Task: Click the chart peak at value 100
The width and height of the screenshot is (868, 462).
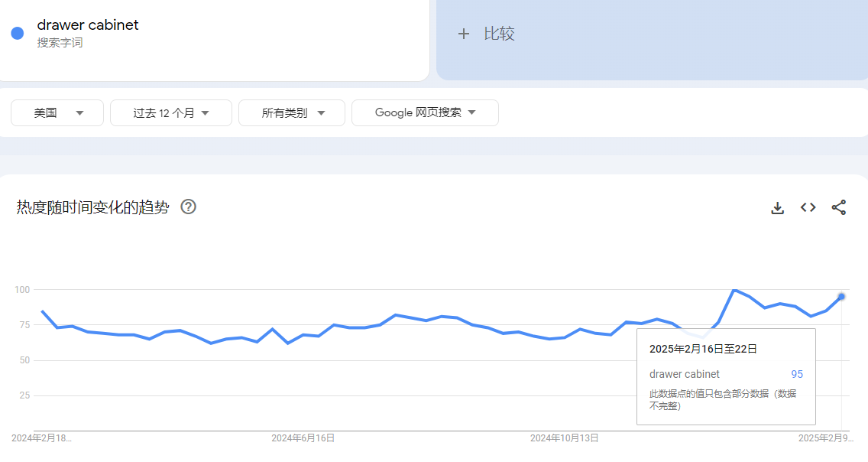Action: click(x=734, y=290)
